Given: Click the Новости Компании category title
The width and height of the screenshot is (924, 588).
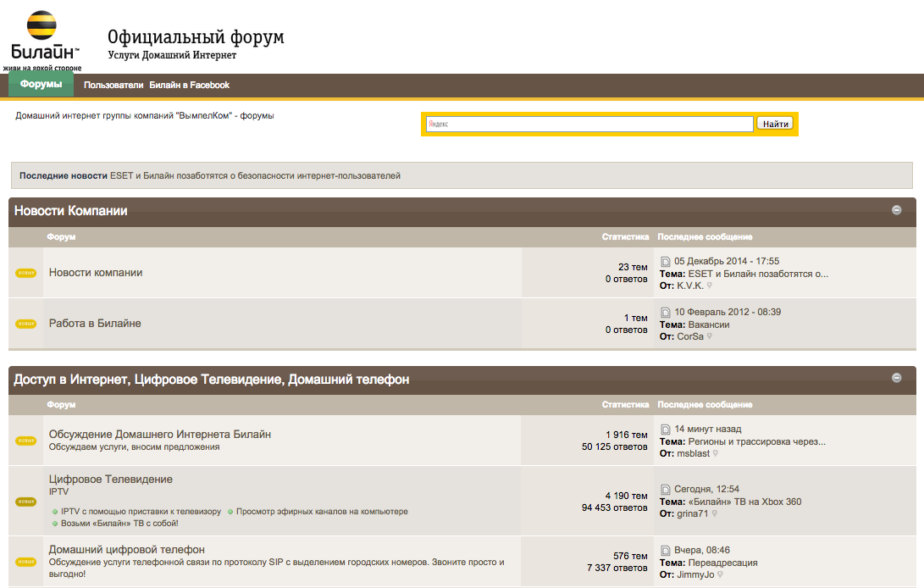Looking at the screenshot, I should pos(70,211).
